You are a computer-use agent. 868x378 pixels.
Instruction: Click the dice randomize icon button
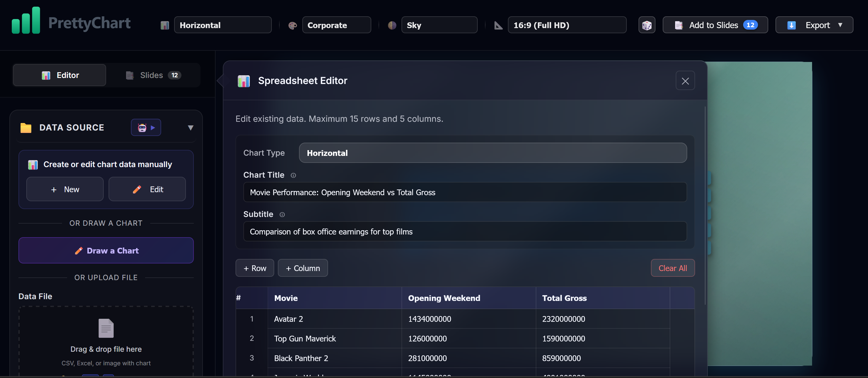(x=646, y=25)
